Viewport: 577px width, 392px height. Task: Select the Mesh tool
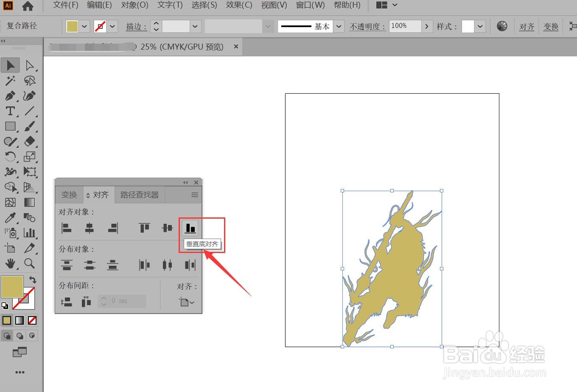pyautogui.click(x=10, y=203)
